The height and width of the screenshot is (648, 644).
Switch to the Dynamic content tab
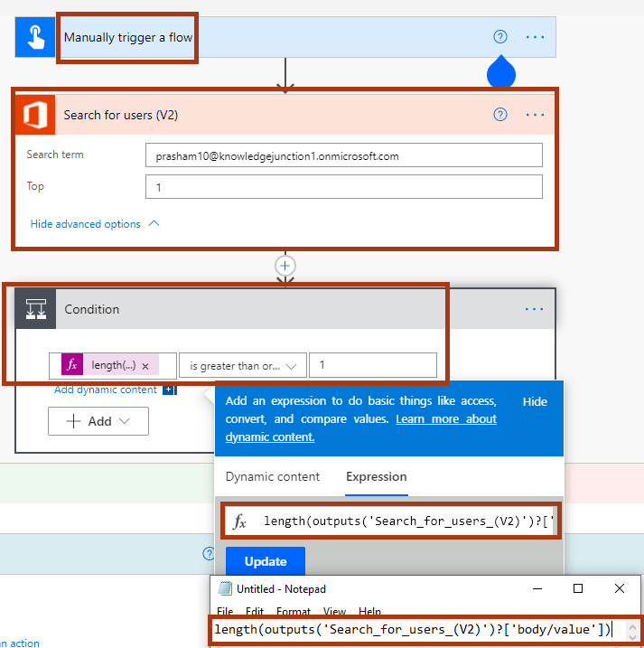click(273, 476)
